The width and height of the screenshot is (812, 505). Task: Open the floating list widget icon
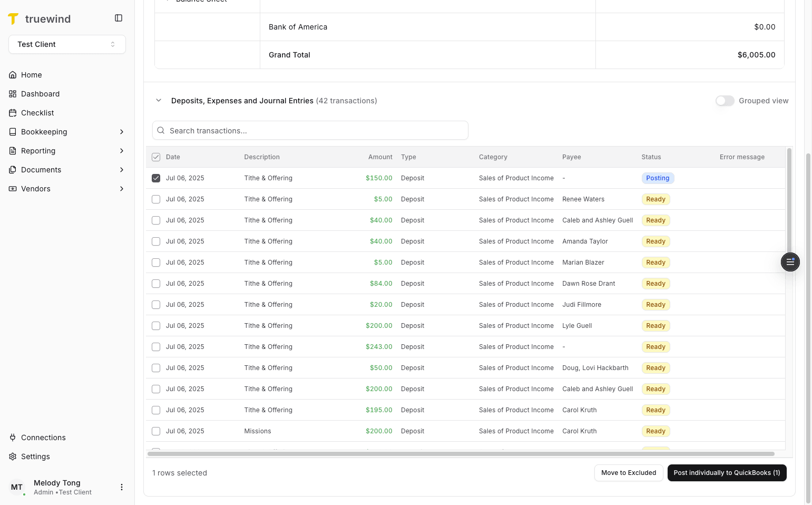(790, 262)
